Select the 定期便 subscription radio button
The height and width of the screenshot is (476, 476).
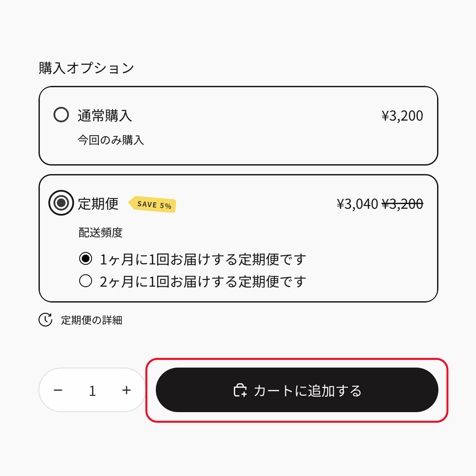pyautogui.click(x=61, y=203)
